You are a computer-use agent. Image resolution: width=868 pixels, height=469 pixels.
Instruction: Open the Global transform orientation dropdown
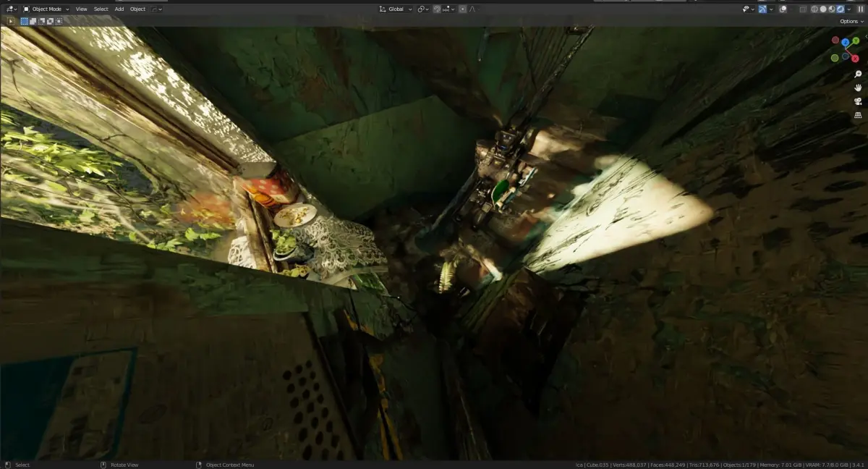click(396, 9)
